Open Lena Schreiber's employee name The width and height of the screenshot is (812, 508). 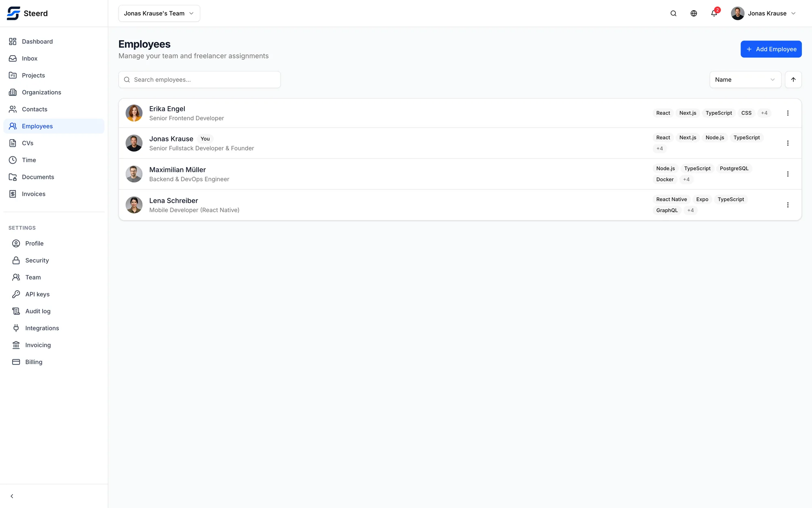coord(173,200)
